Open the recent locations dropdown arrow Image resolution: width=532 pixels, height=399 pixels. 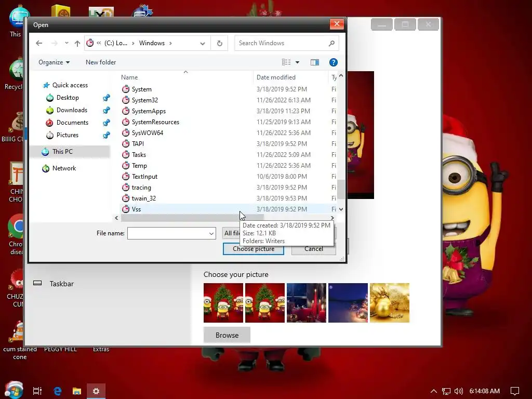[66, 43]
